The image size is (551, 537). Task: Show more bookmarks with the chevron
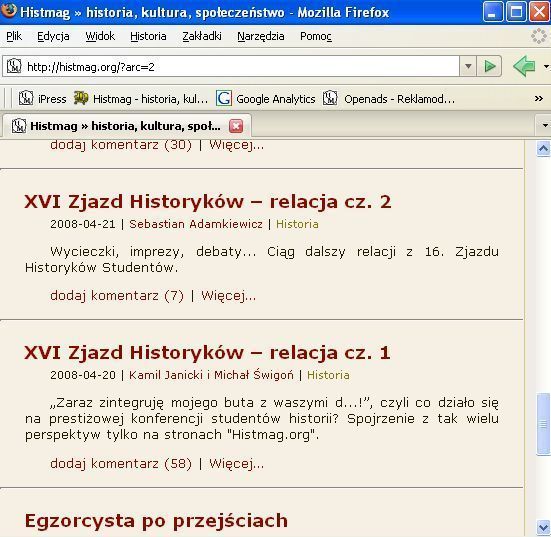[x=538, y=99]
